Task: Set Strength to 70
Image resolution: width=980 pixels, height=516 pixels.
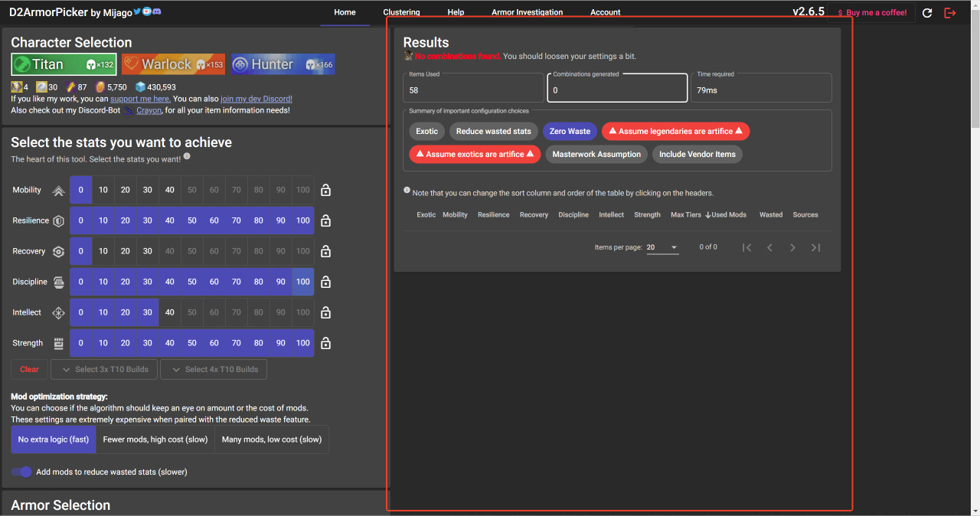Action: 236,343
